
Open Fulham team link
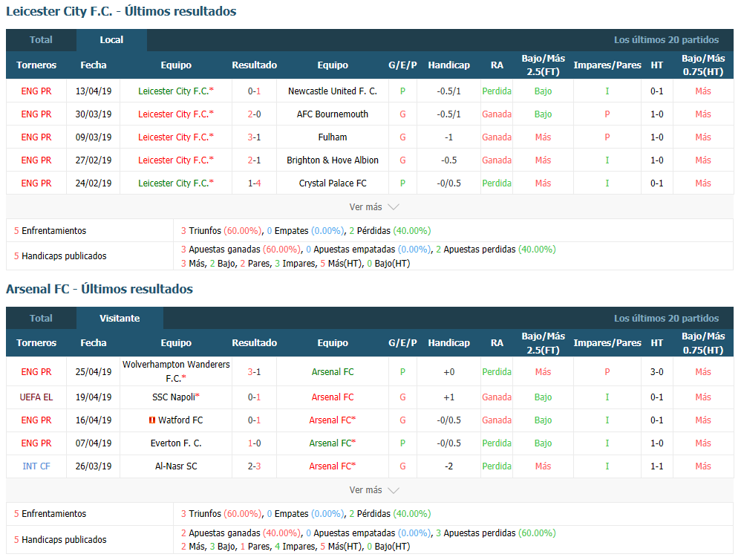pos(333,137)
